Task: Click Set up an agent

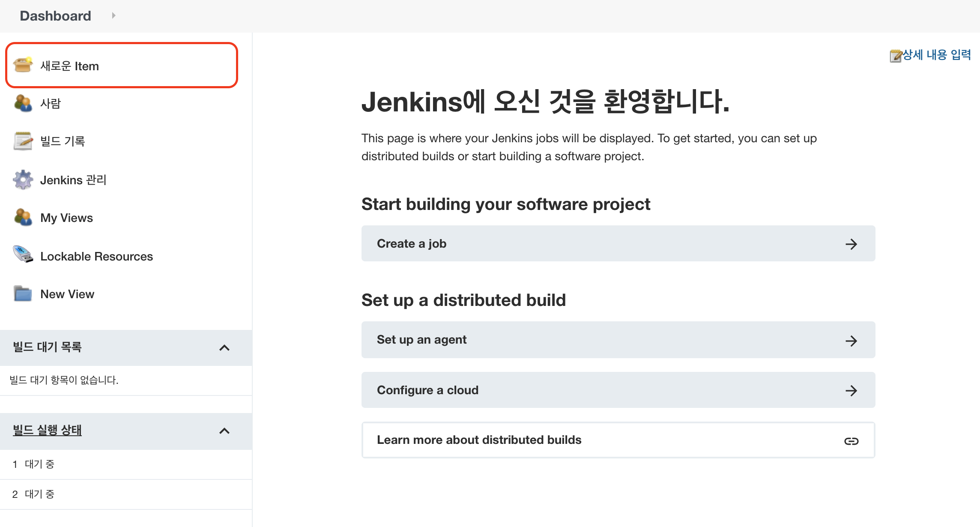Action: pos(618,340)
